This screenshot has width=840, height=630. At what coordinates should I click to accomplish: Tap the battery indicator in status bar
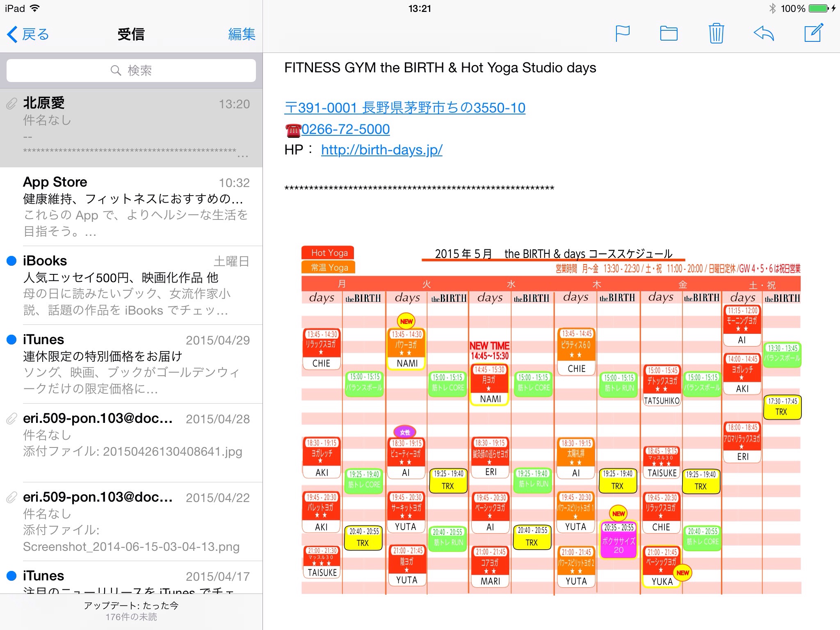pyautogui.click(x=819, y=8)
